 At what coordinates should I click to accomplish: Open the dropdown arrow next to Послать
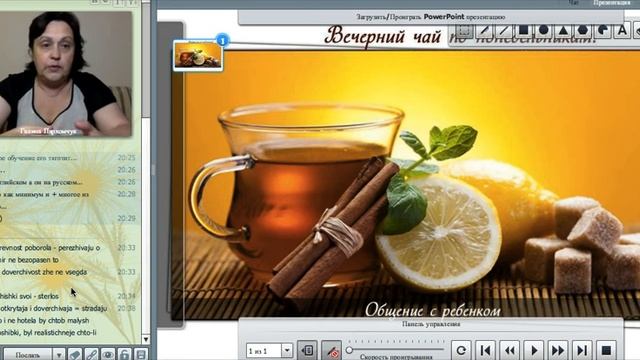point(59,355)
